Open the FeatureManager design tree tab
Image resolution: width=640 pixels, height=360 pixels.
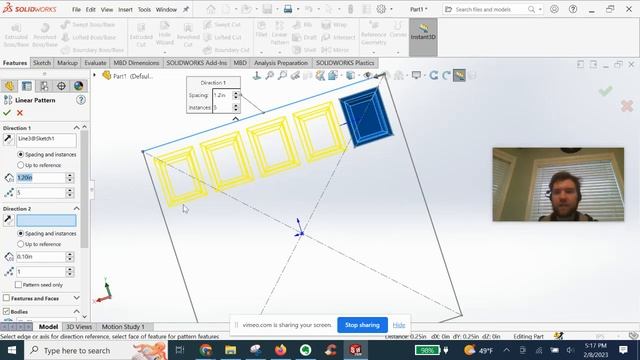coord(9,86)
